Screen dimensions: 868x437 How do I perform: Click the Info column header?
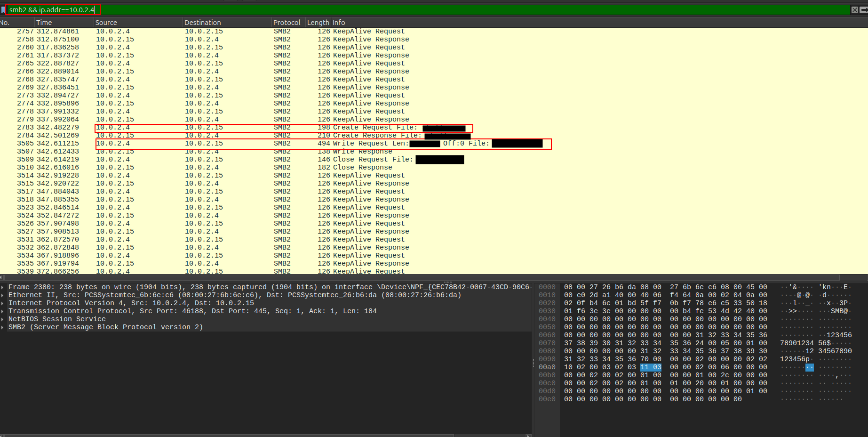[x=339, y=23]
